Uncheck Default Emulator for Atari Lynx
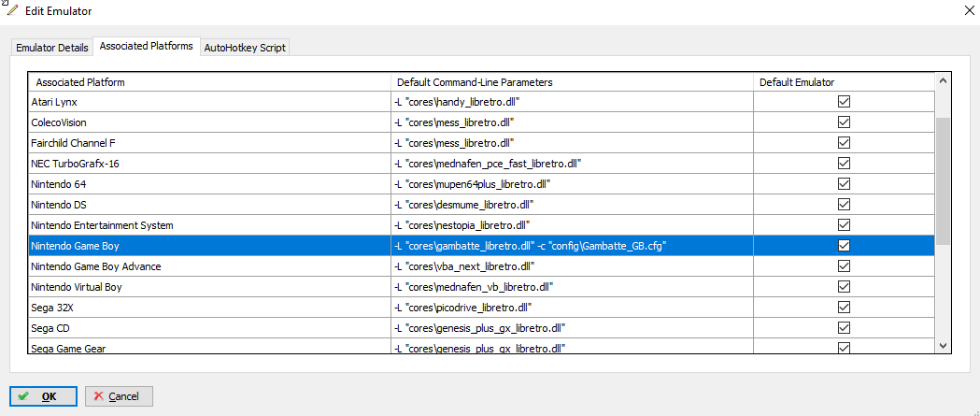 [x=844, y=102]
